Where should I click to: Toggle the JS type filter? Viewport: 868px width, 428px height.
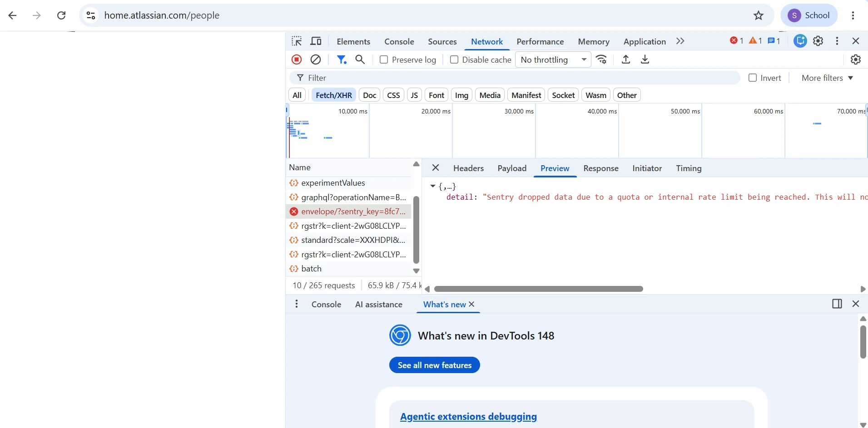tap(414, 95)
